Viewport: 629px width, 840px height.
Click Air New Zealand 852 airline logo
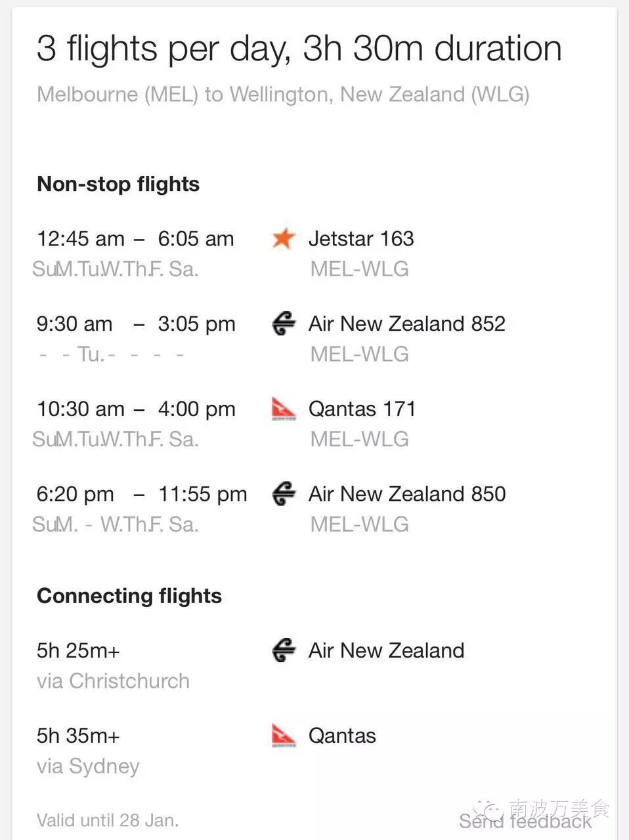point(284,324)
